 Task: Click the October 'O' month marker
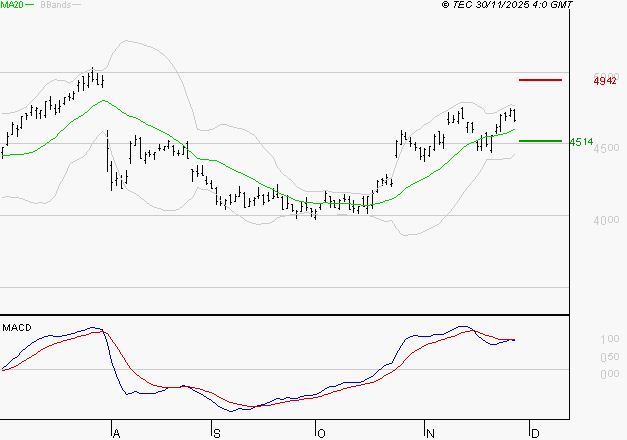(x=321, y=434)
